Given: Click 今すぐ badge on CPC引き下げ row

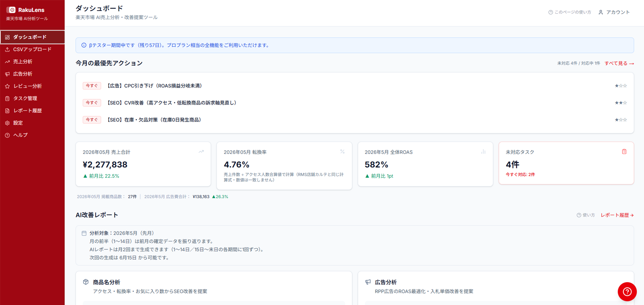Looking at the screenshot, I should point(92,86).
